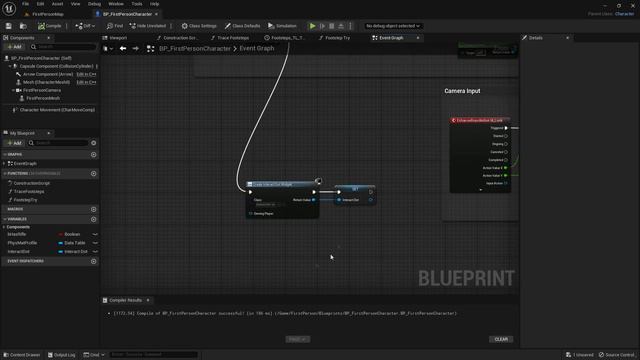Click the Browse to asset icon
640x360 pixels.
(x=23, y=26)
